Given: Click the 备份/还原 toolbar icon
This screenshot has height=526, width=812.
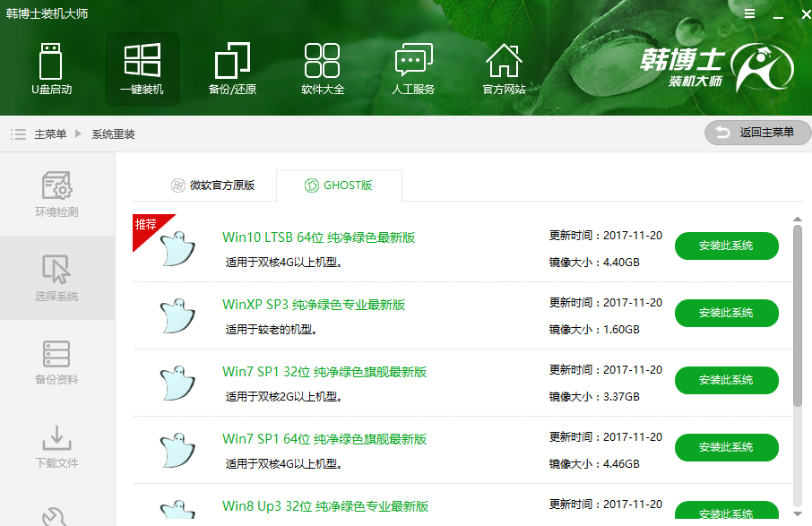Looking at the screenshot, I should point(232,69).
